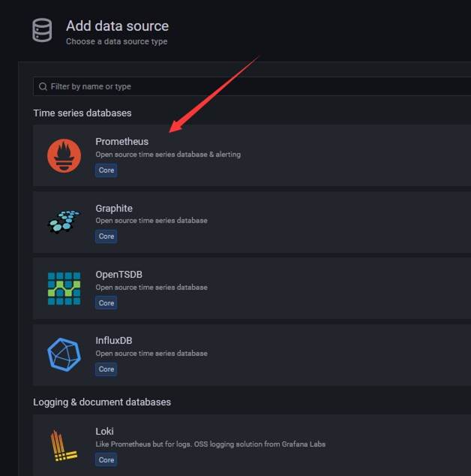Screen dimensions: 471x476
Task: Click the Core badge under Prometheus
Action: click(106, 170)
